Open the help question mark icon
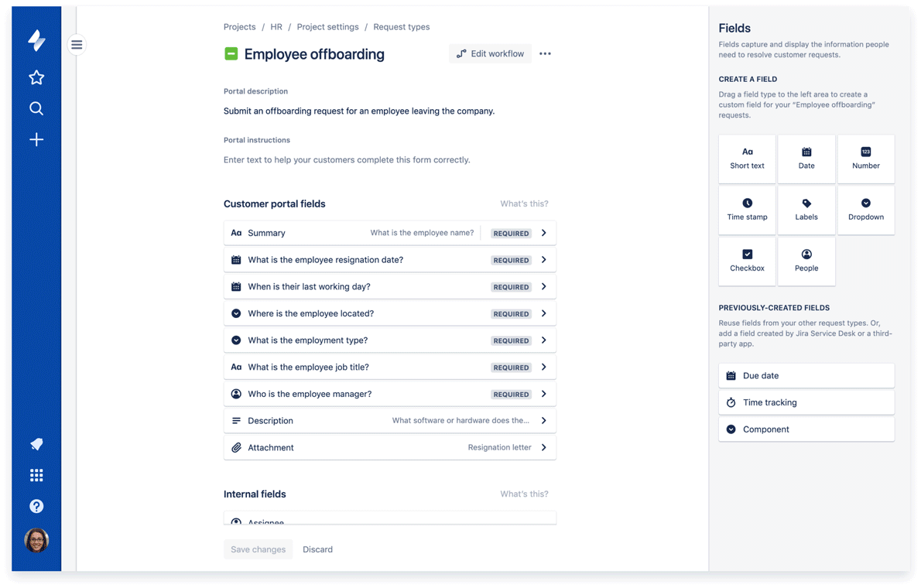This screenshot has height=588, width=921. [x=36, y=506]
